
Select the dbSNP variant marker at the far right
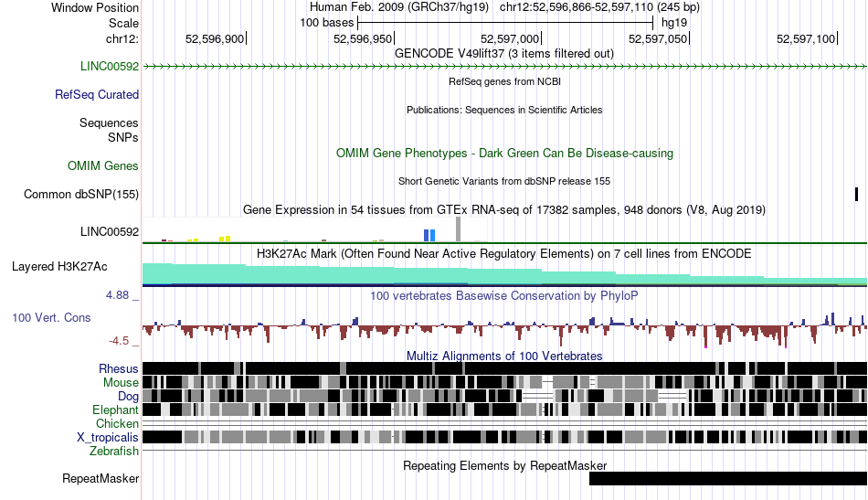click(856, 195)
